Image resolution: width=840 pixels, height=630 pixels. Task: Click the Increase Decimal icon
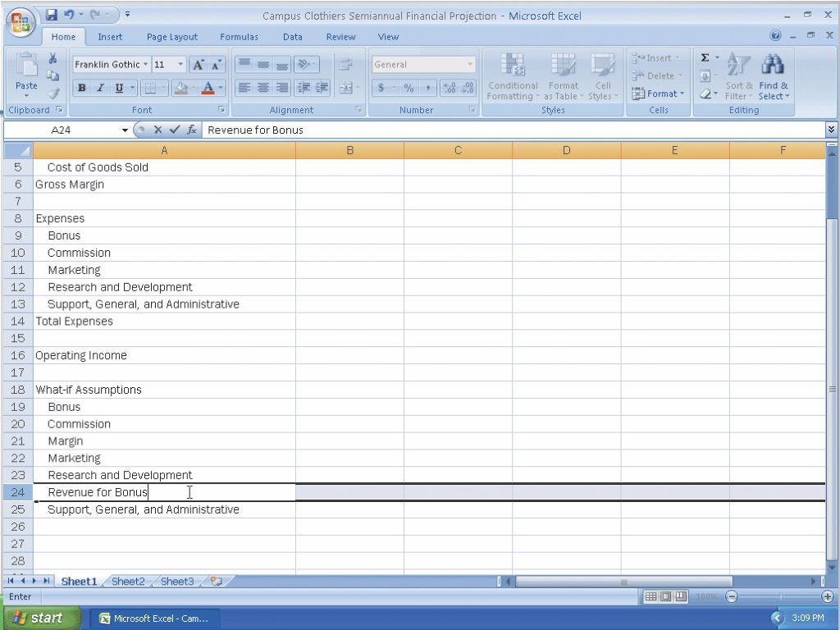pyautogui.click(x=449, y=87)
